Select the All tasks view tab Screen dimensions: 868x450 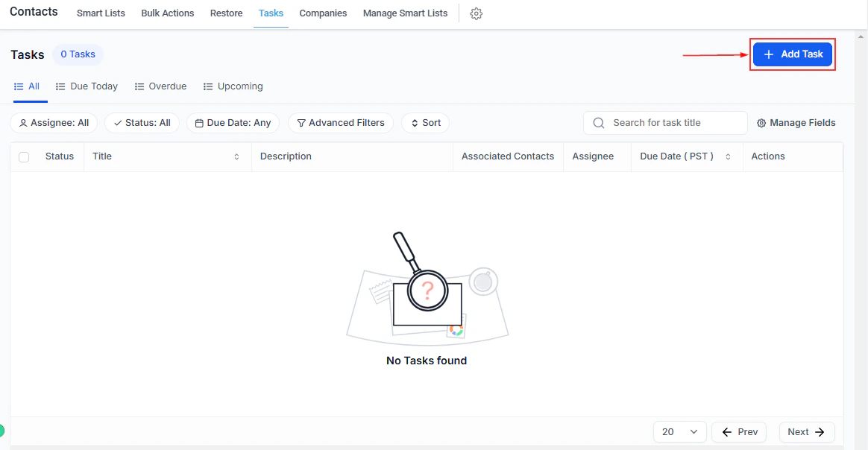click(x=27, y=86)
